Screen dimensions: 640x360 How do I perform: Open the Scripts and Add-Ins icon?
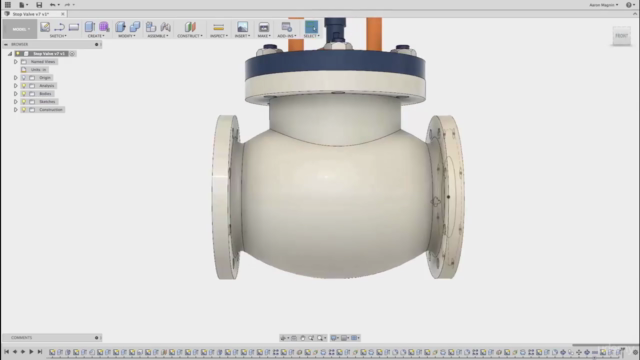287,27
